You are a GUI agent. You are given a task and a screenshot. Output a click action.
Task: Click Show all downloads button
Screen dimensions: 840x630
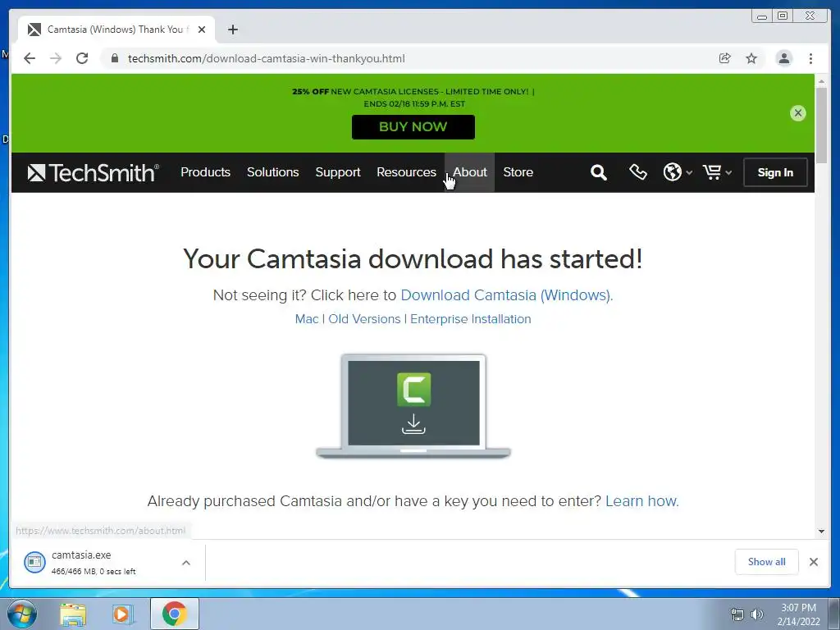tap(767, 562)
